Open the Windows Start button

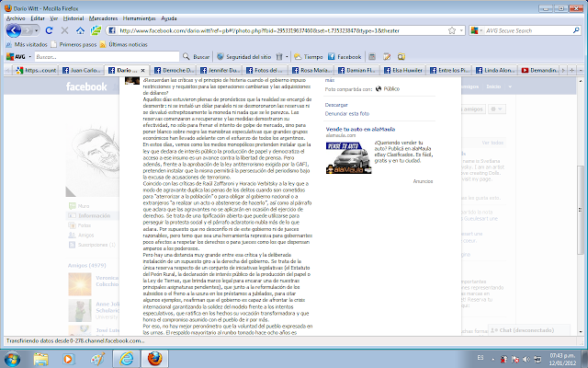12,359
